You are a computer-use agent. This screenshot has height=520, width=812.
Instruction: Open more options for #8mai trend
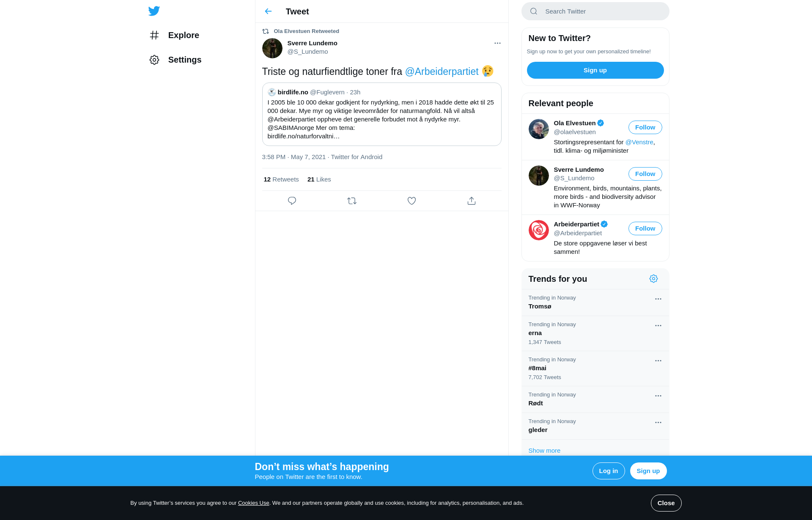click(658, 360)
